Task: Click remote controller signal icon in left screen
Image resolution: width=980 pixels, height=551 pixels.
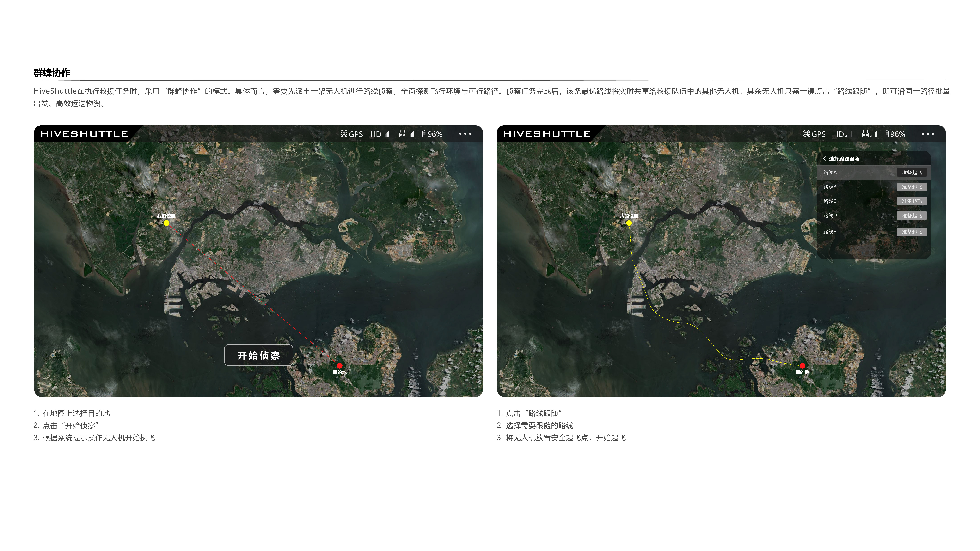Action: 406,134
